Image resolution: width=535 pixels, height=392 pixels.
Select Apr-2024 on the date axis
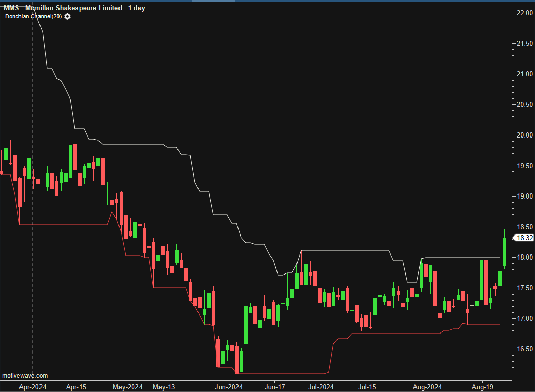(33, 386)
